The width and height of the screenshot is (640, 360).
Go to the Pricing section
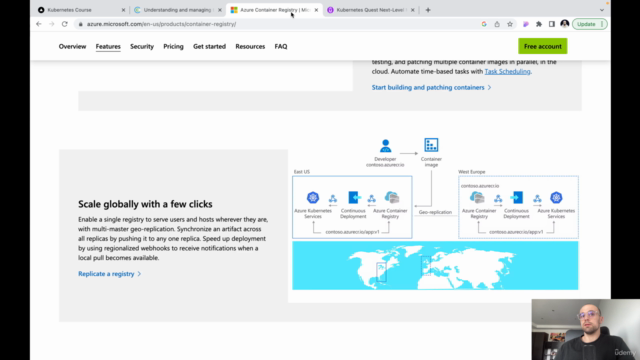tap(173, 47)
